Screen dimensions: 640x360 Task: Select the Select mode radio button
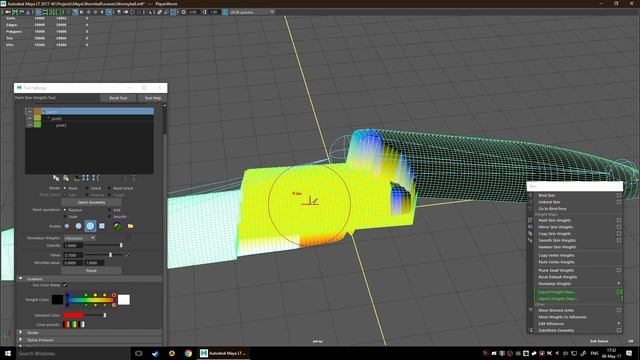[x=87, y=188]
